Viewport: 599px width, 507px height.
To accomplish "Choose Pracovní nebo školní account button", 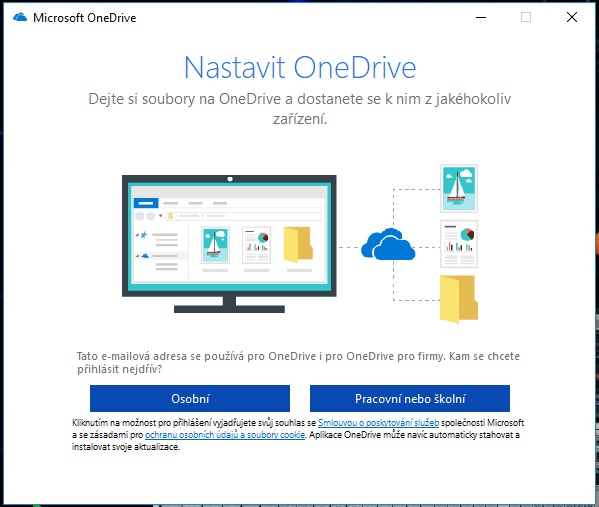I will coord(410,398).
